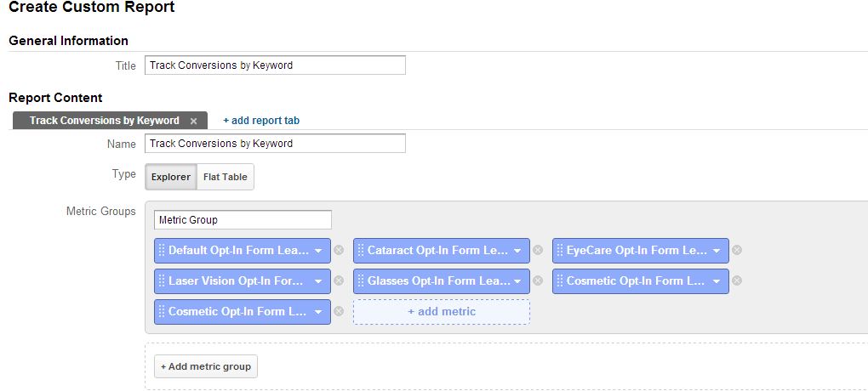Click the drag grip on Default Opt-In chip
The height and width of the screenshot is (391, 868).
coord(162,251)
